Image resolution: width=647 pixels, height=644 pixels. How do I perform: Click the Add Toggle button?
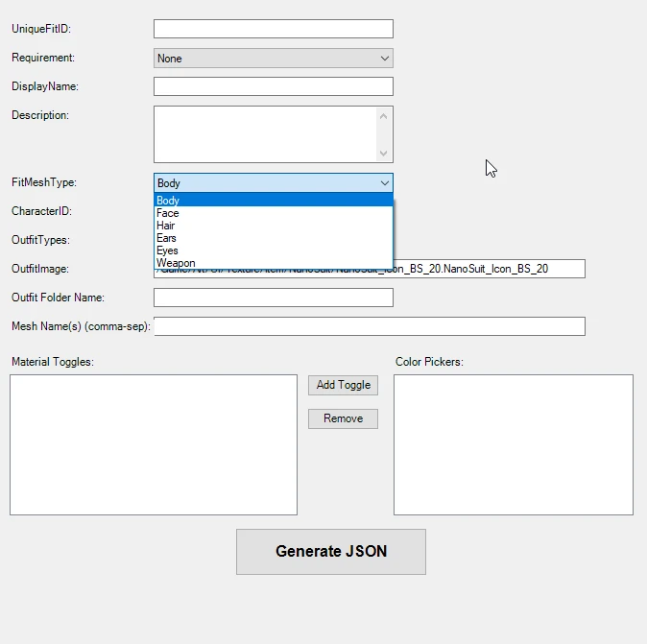click(343, 385)
